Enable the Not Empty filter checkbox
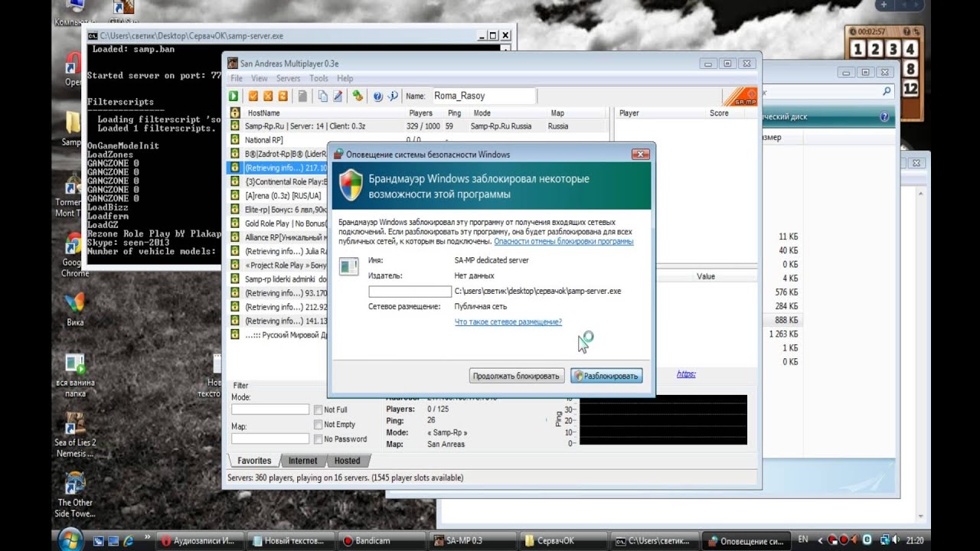Viewport: 980px width, 551px height. point(318,425)
